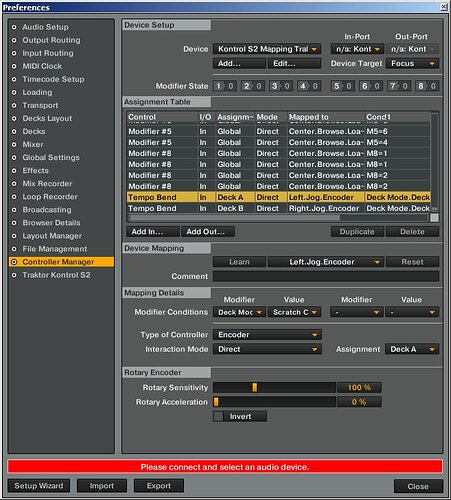Click the Controller Manager bullet icon
Viewport: 451px width, 500px height.
coord(14,262)
